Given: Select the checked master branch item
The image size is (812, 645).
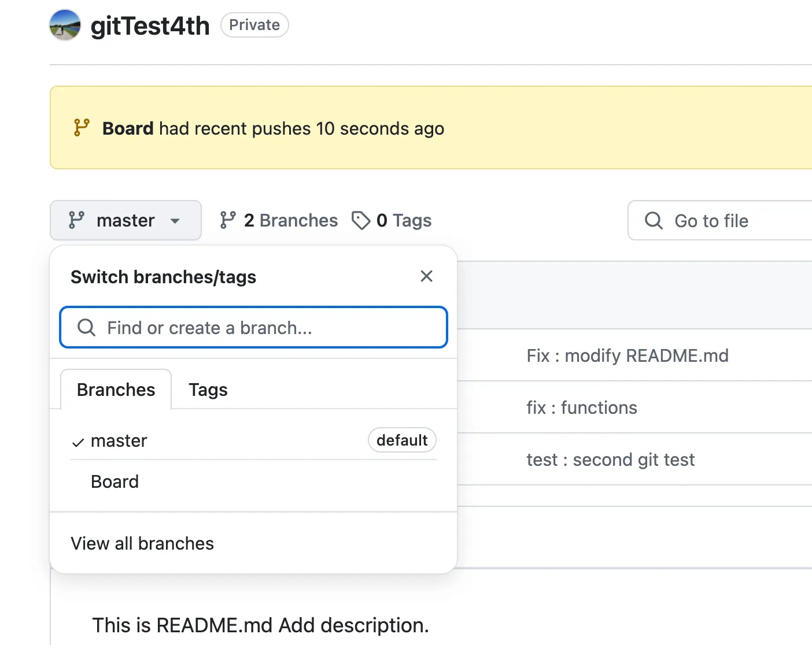Looking at the screenshot, I should (x=119, y=441).
